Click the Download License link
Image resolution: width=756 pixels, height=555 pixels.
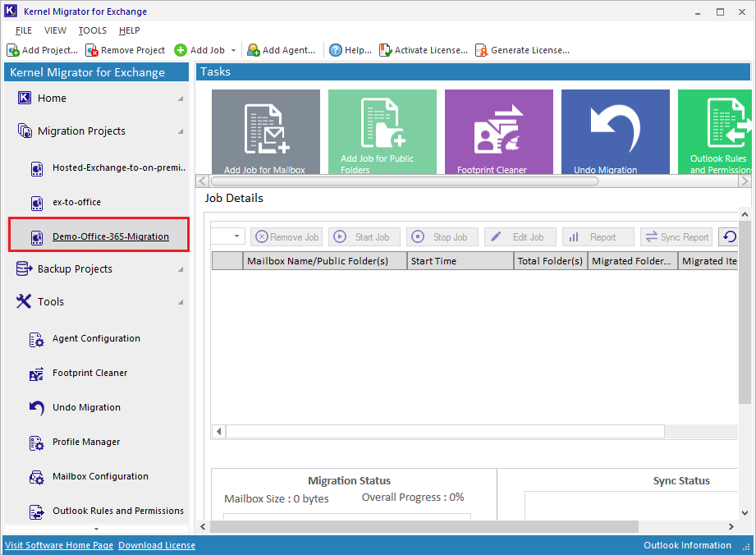(x=157, y=545)
